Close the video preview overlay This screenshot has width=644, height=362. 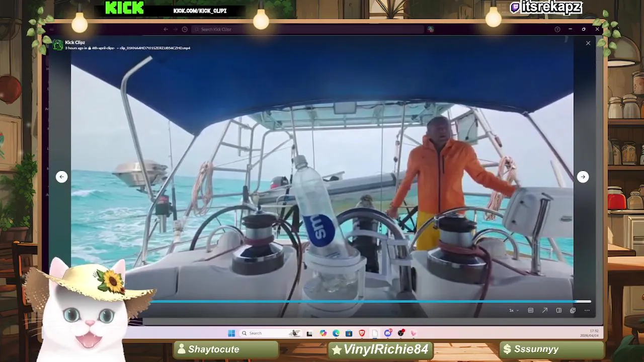(588, 43)
